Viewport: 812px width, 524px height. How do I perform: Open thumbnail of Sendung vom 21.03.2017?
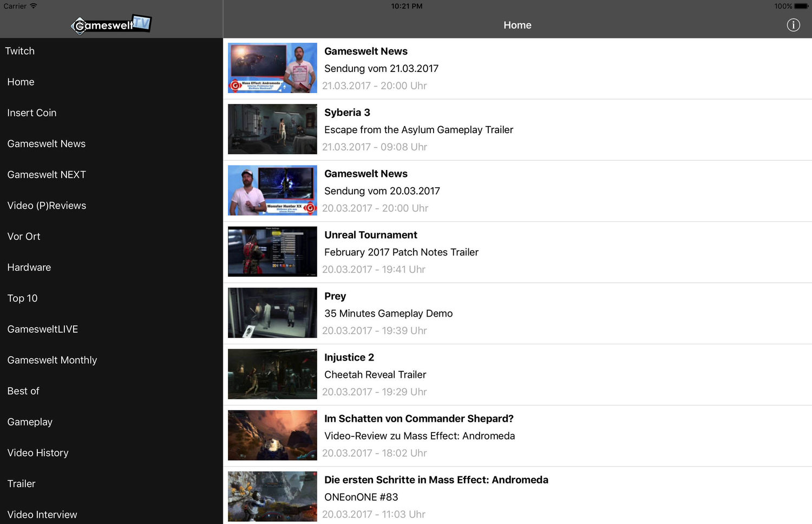tap(272, 68)
